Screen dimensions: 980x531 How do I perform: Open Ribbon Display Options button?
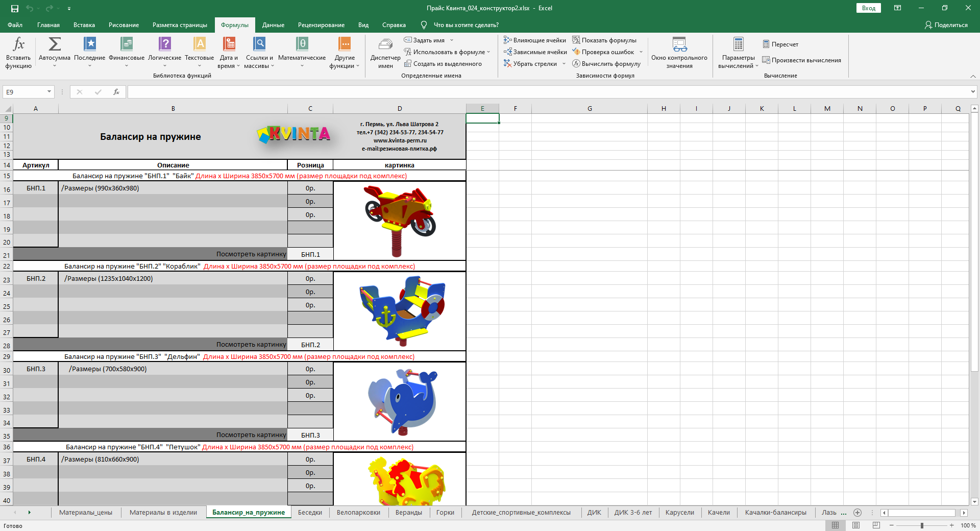(897, 8)
